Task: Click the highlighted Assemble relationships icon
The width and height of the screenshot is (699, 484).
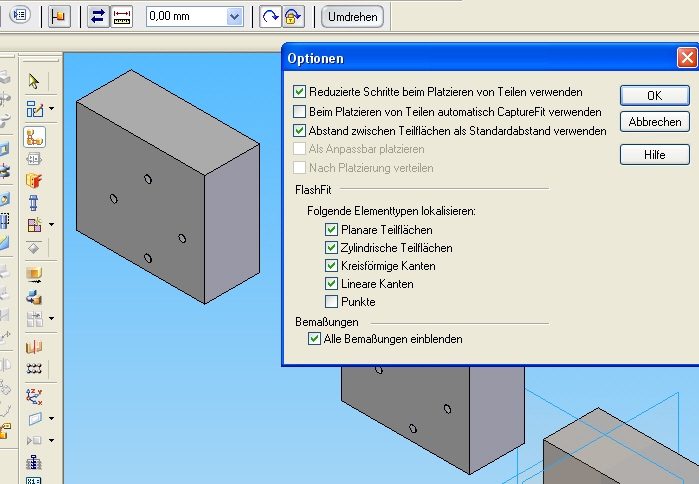Action: tap(34, 137)
